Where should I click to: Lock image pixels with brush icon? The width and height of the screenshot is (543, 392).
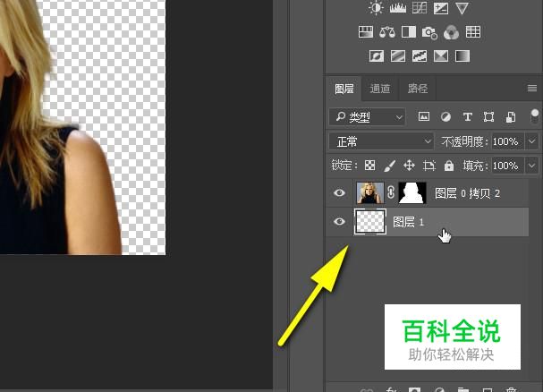pyautogui.click(x=390, y=166)
